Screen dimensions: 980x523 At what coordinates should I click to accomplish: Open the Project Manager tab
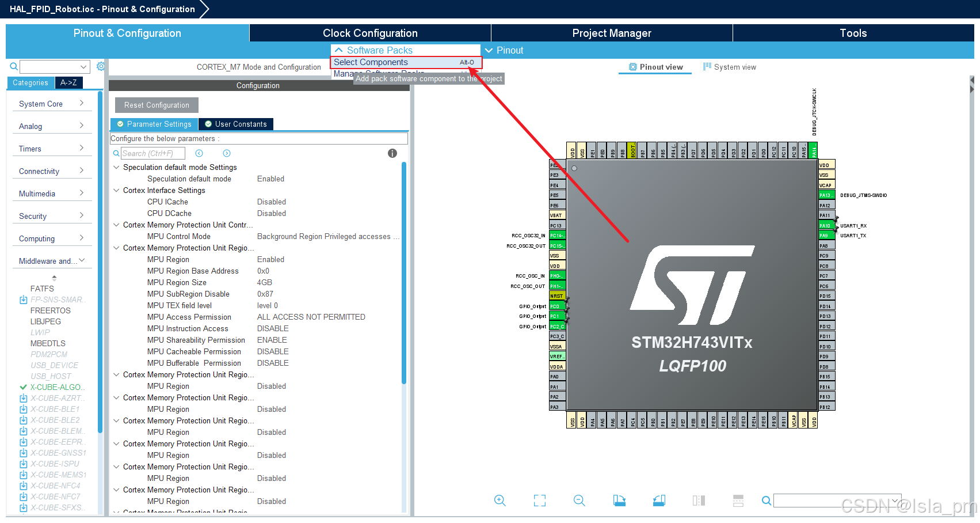click(x=612, y=33)
